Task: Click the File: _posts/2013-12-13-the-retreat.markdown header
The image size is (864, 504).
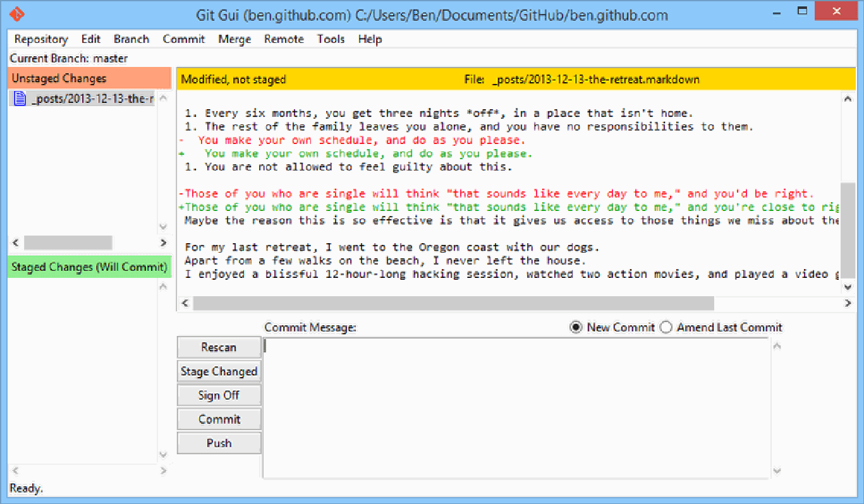Action: click(581, 80)
